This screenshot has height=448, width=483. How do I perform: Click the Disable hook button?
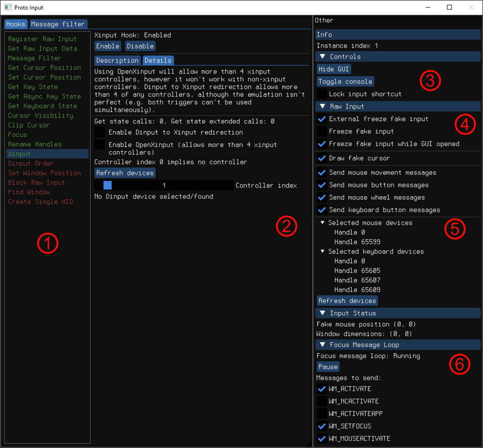[x=140, y=46]
